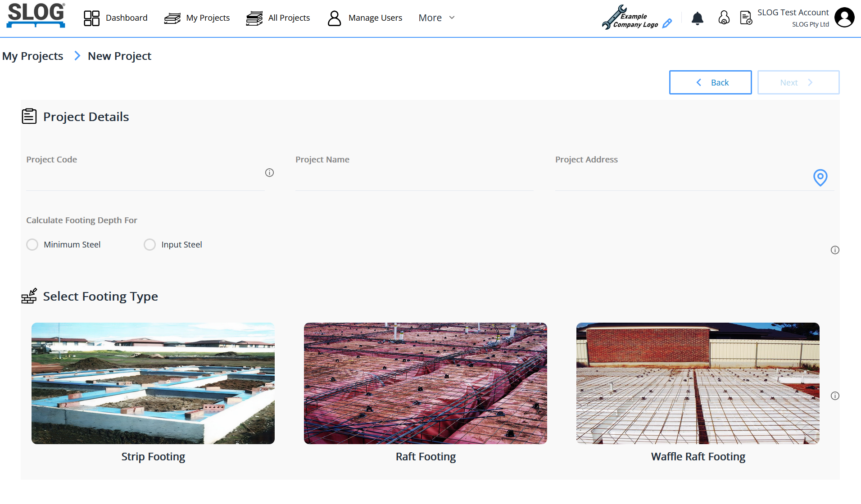Click the map pin location icon

tap(820, 177)
